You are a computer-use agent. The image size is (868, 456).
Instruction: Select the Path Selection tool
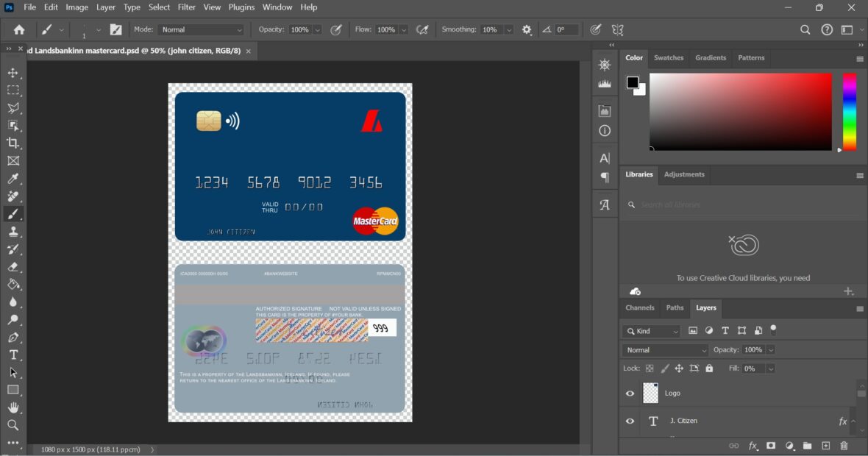13,372
